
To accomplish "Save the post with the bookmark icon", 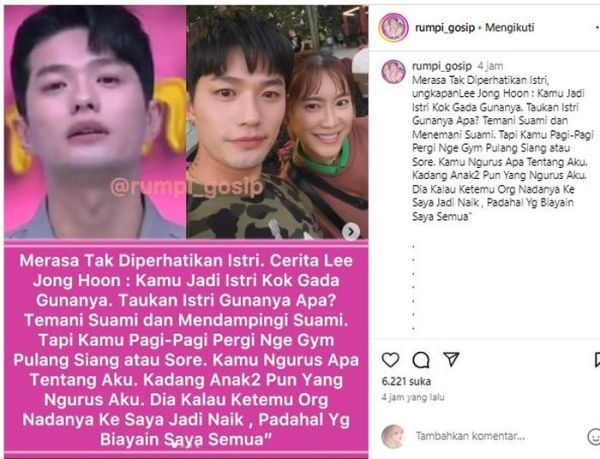I will pyautogui.click(x=597, y=360).
